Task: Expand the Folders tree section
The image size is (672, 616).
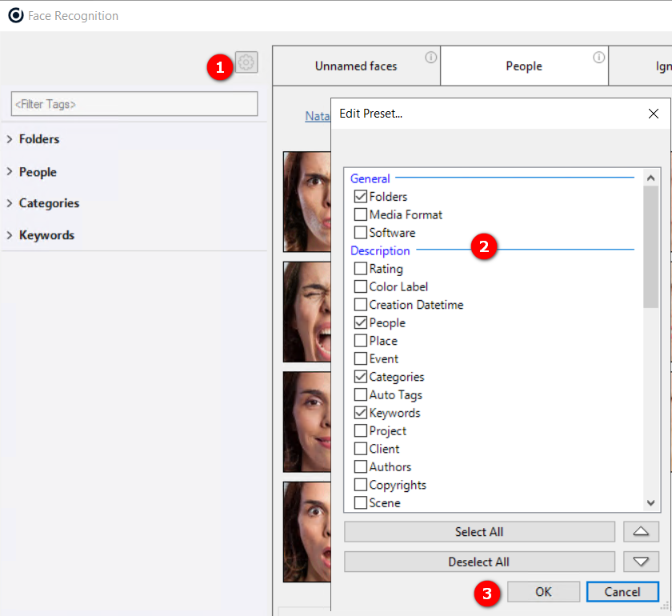Action: pyautogui.click(x=10, y=139)
